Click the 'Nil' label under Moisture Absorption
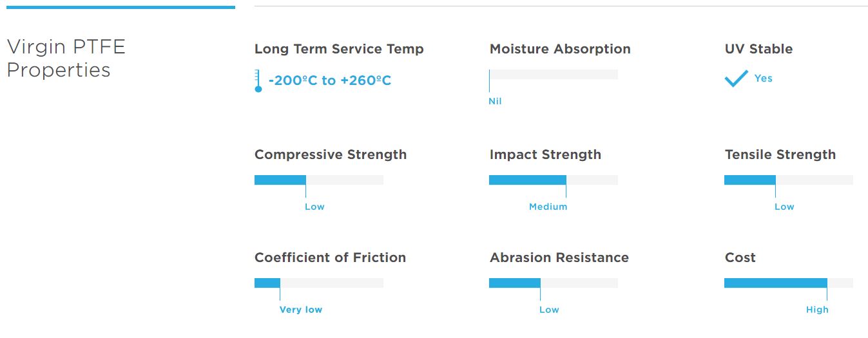Image resolution: width=868 pixels, height=338 pixels. 495,101
